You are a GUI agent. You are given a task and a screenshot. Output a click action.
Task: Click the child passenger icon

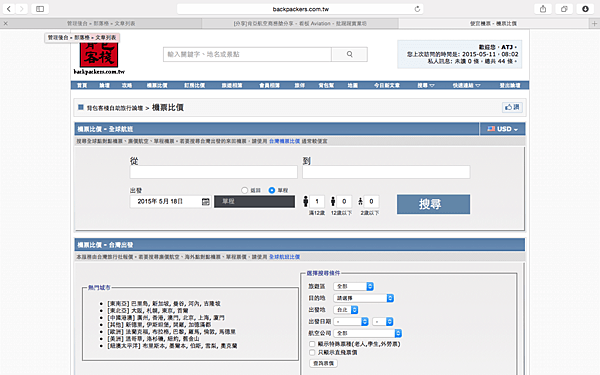coord(333,201)
